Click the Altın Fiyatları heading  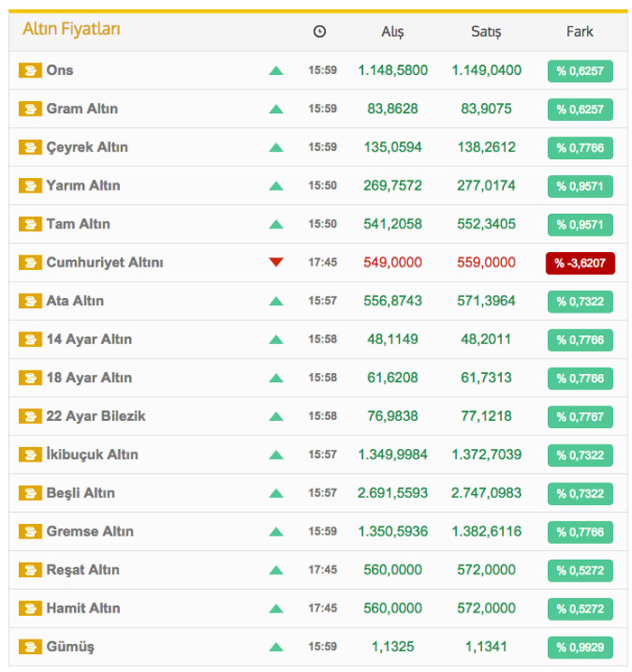(71, 30)
